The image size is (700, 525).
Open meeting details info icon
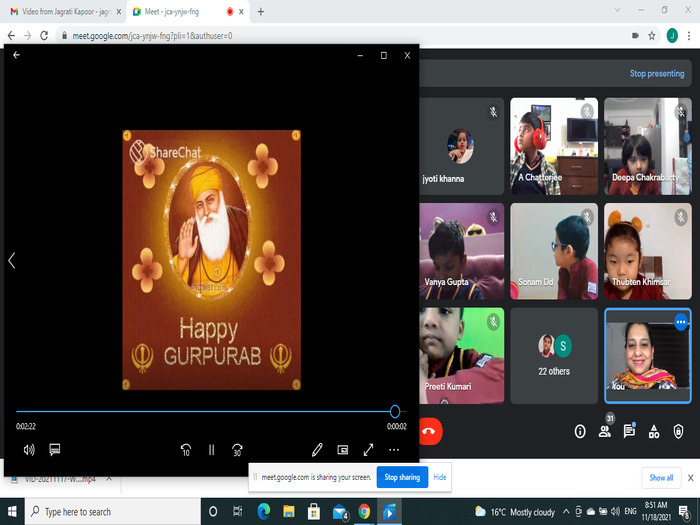[x=580, y=431]
